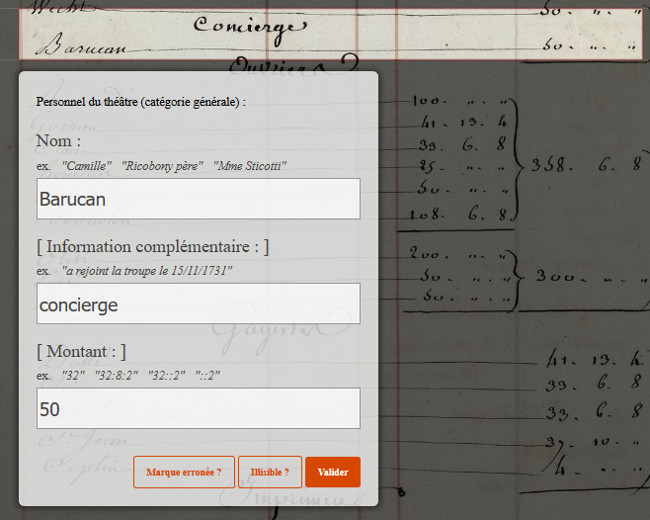Click handwritten "Concierge" heading in the manuscript

point(245,25)
